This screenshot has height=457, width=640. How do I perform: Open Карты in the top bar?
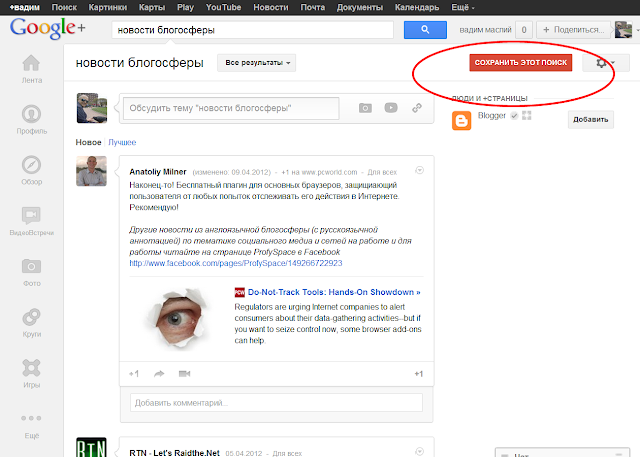coord(152,7)
